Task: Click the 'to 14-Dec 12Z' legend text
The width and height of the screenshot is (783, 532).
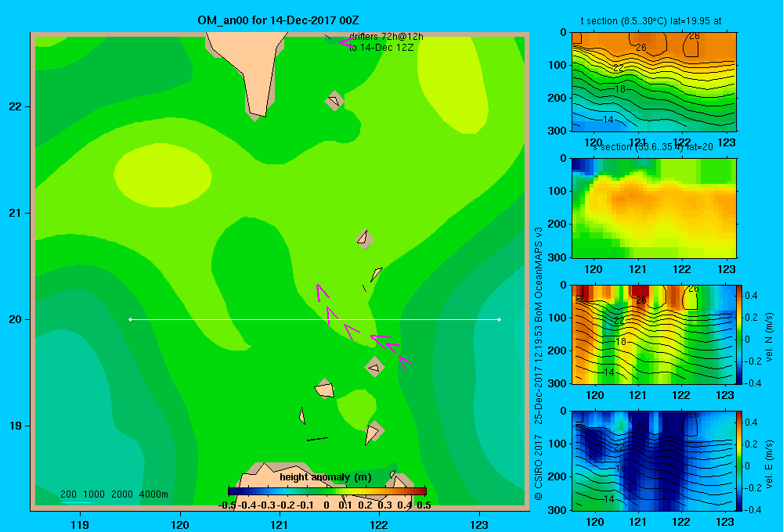Action: [381, 48]
